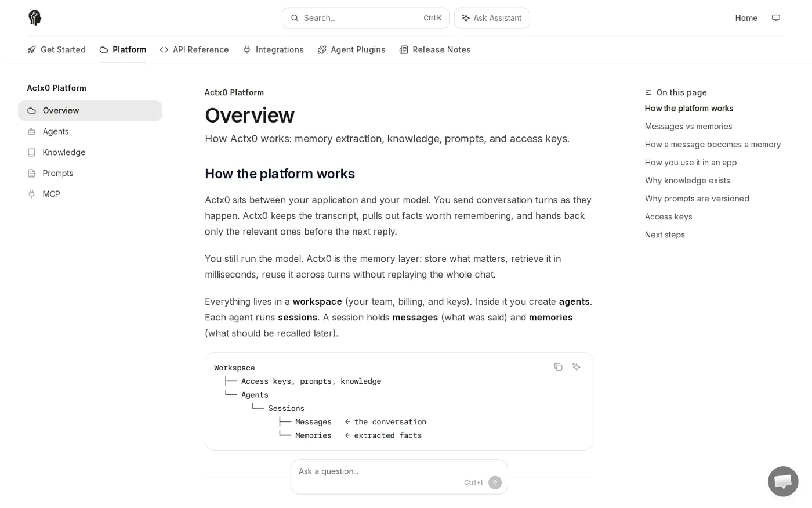
Task: Open the Agents sidebar page
Action: 90,132
